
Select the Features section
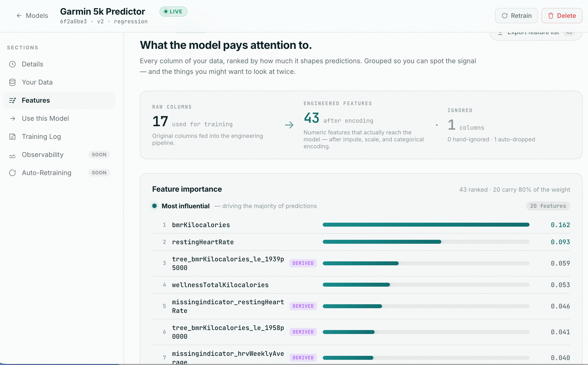tap(59, 100)
